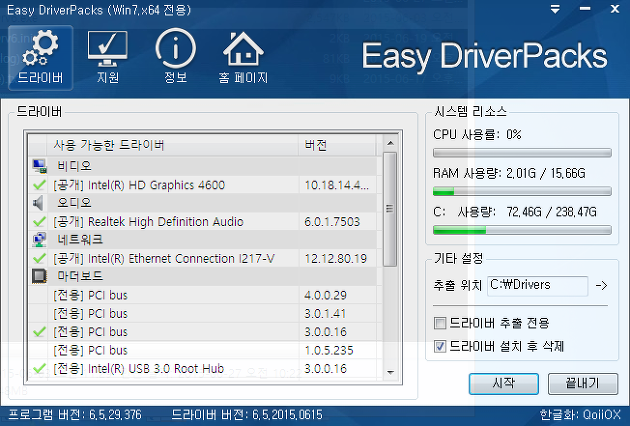Viewport: 630px width, 426px height.
Task: Click version 12.12.80.19 cell
Action: (336, 258)
